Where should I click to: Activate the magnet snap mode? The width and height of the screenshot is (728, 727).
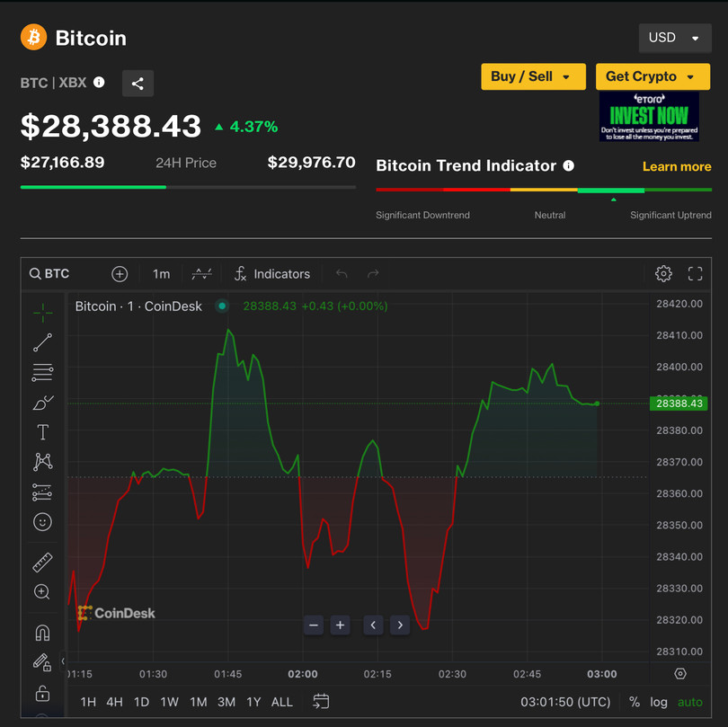(x=42, y=633)
